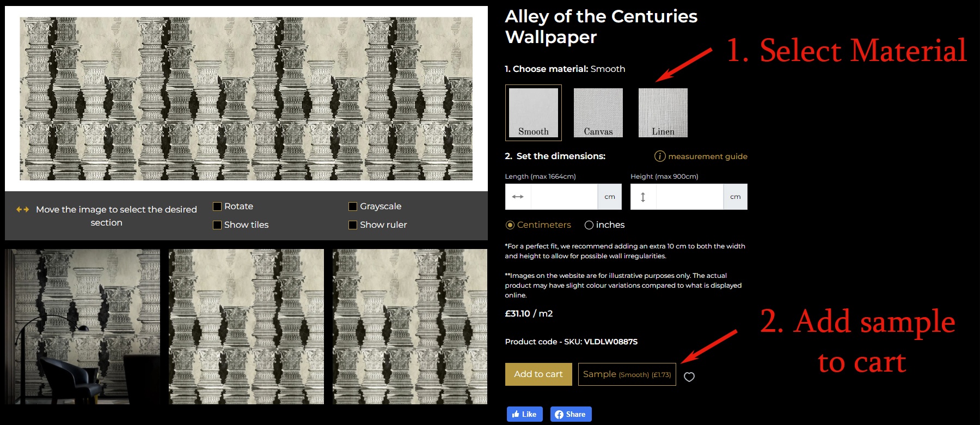Screen dimensions: 980x425
Task: Click the Facebook Like button
Action: [x=524, y=414]
